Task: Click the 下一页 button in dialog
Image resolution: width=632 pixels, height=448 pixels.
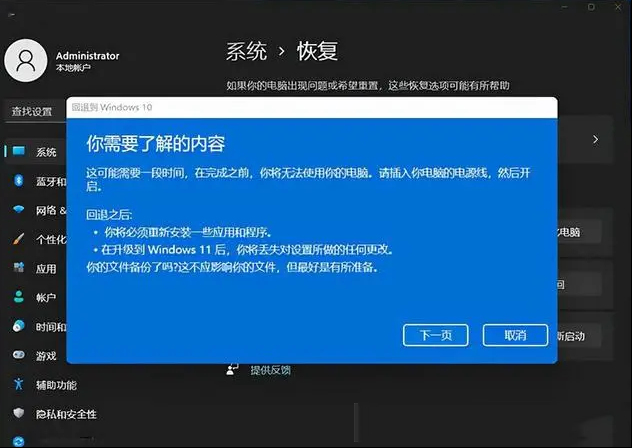Action: click(x=435, y=335)
